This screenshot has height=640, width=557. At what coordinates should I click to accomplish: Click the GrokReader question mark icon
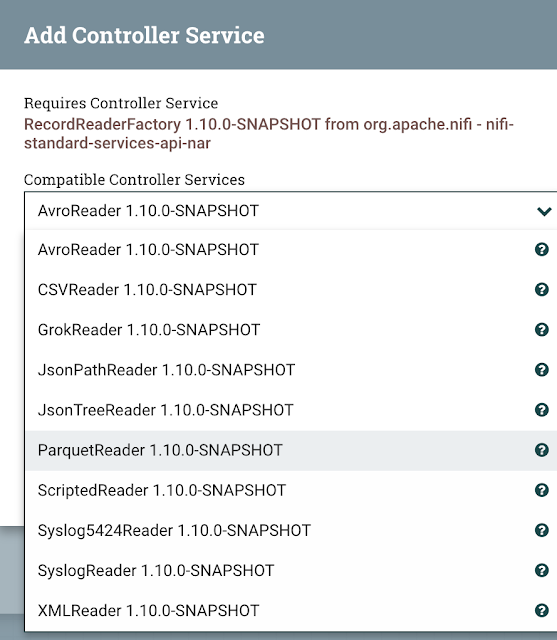click(x=541, y=329)
